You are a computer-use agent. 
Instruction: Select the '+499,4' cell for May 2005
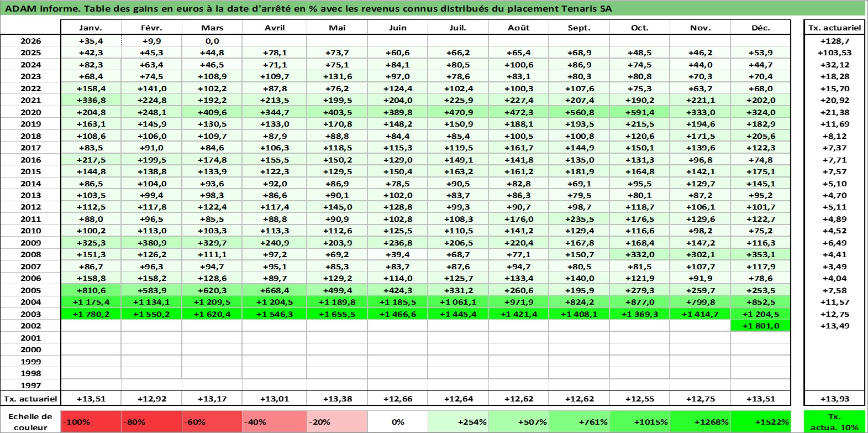tap(337, 290)
